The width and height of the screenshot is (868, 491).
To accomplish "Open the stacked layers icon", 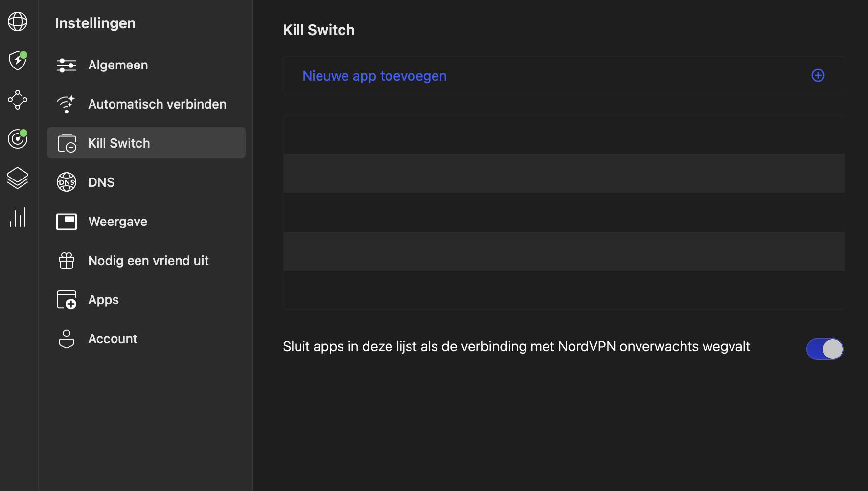I will (x=18, y=178).
